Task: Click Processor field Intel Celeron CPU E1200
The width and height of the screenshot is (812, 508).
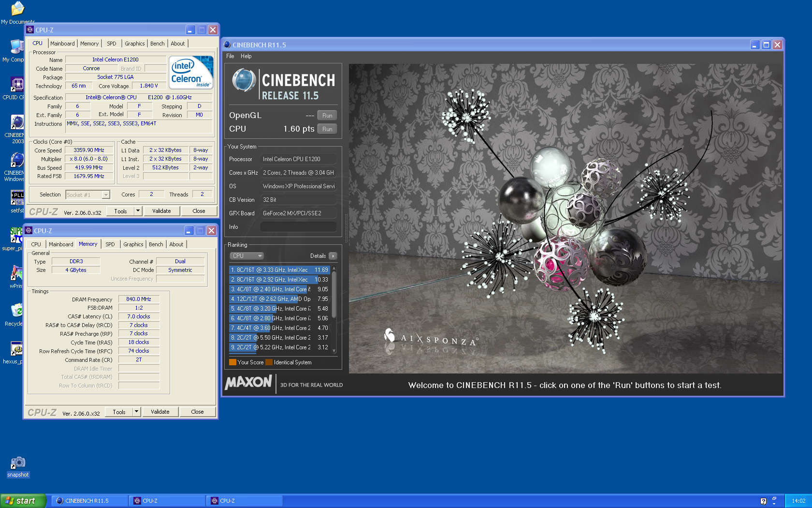Action: [x=299, y=159]
